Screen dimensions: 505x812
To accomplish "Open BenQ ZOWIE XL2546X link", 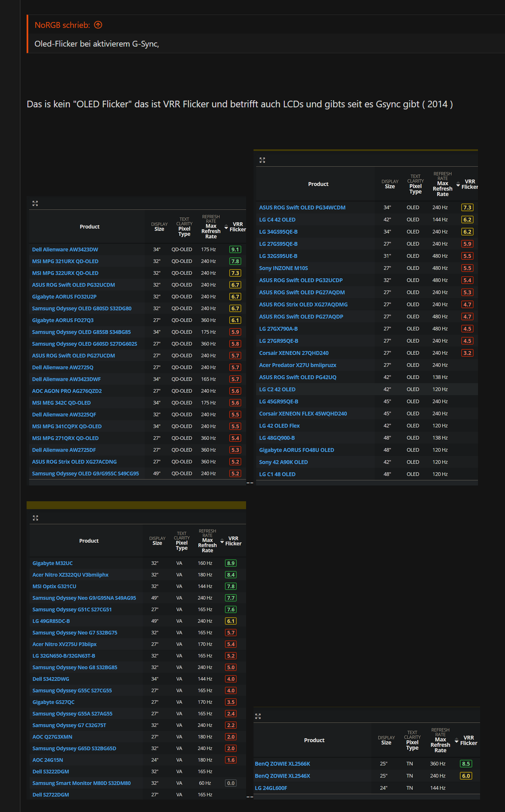I will [283, 776].
